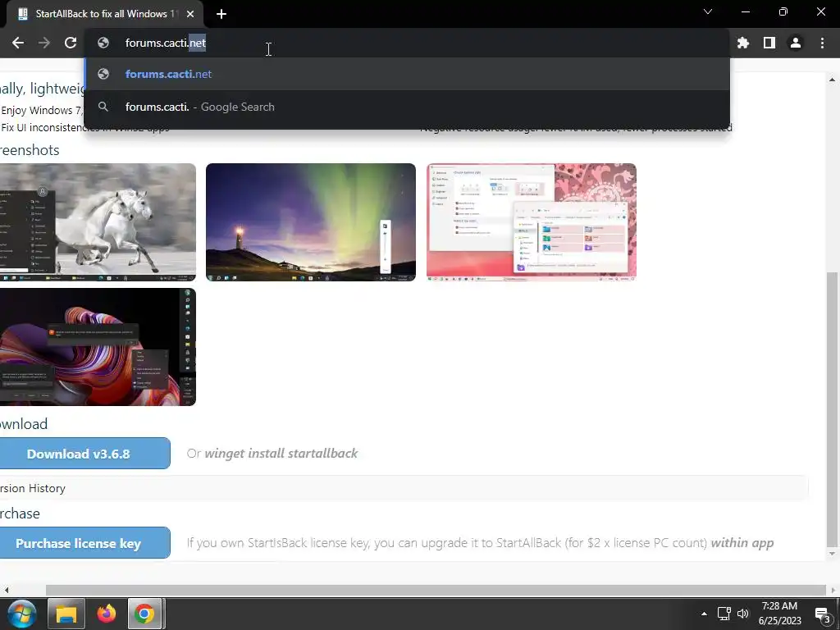Viewport: 840px width, 630px height.
Task: Open the notification center icon
Action: (822, 614)
